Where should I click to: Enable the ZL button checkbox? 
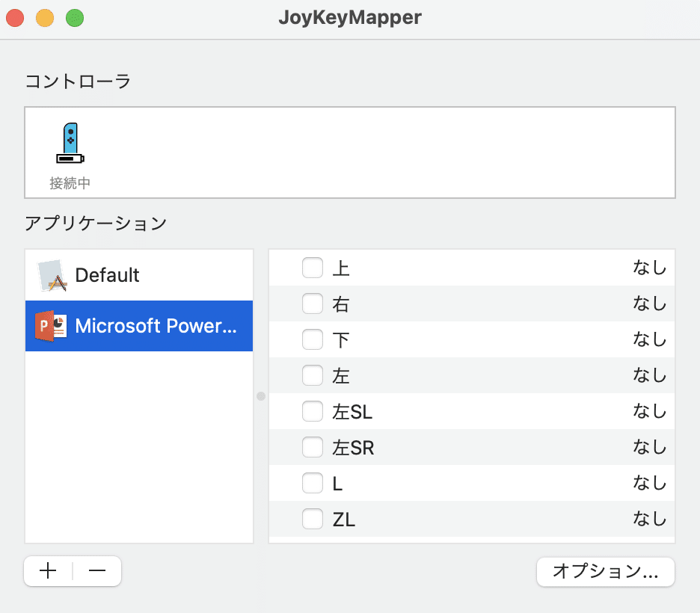coord(313,519)
